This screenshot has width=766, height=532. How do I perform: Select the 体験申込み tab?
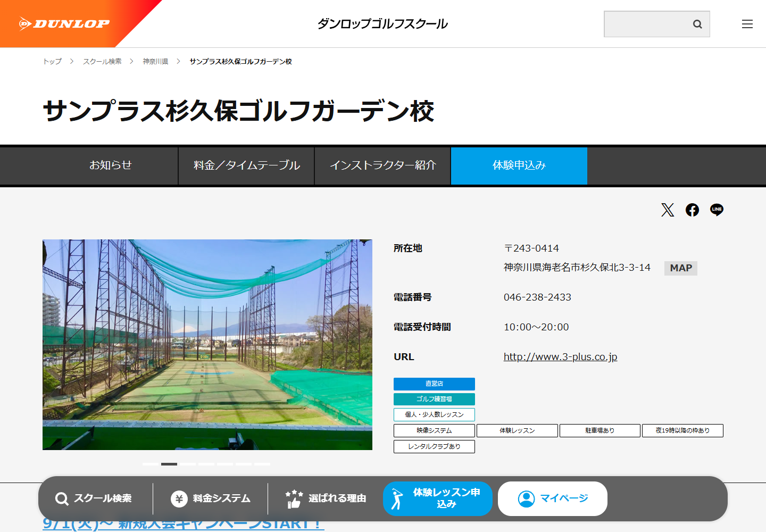(519, 165)
